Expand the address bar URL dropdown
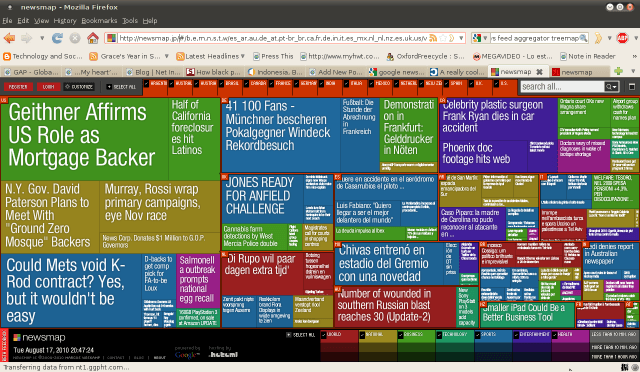Image resolution: width=640 pixels, height=372 pixels. click(x=461, y=38)
